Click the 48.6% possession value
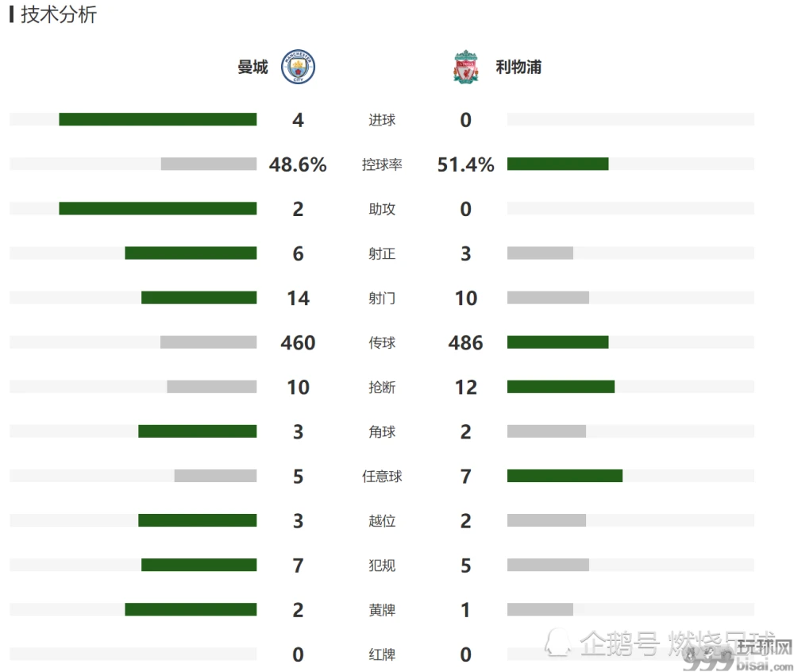794x672 pixels. tap(298, 164)
